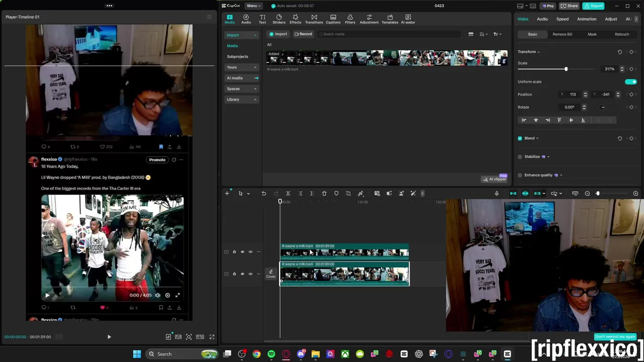This screenshot has width=644, height=362.
Task: Open the Transitions panel icon
Action: 314,19
